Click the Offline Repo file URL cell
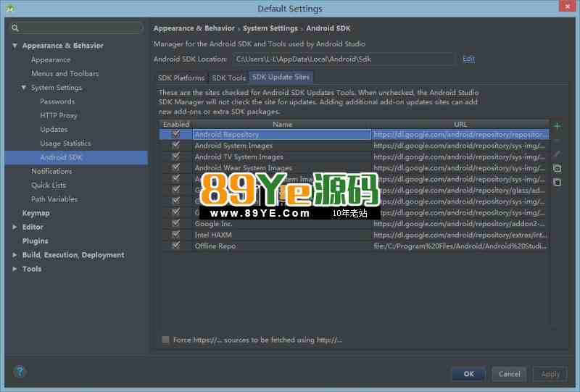580x392 pixels. 460,246
